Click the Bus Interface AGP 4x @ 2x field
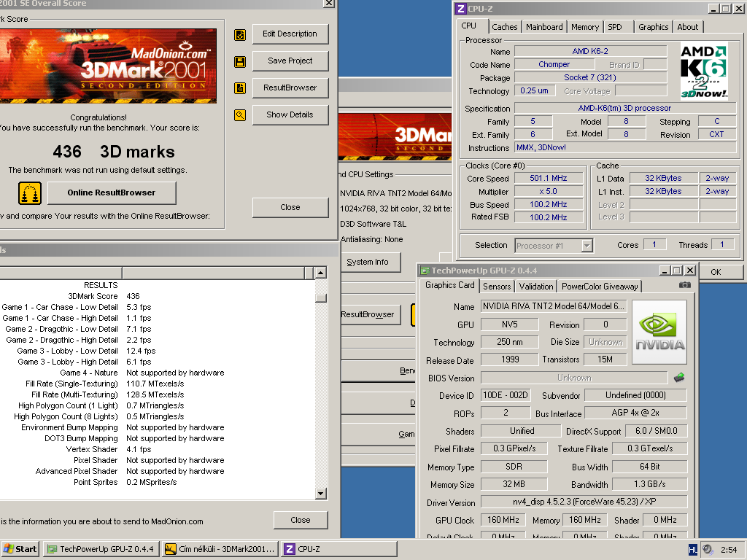 coord(635,413)
